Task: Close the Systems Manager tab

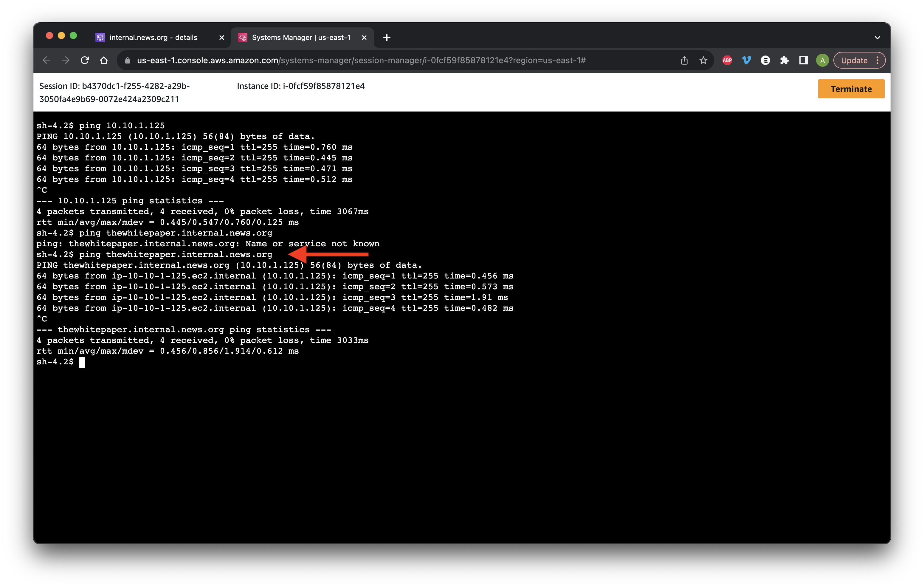Action: click(364, 38)
